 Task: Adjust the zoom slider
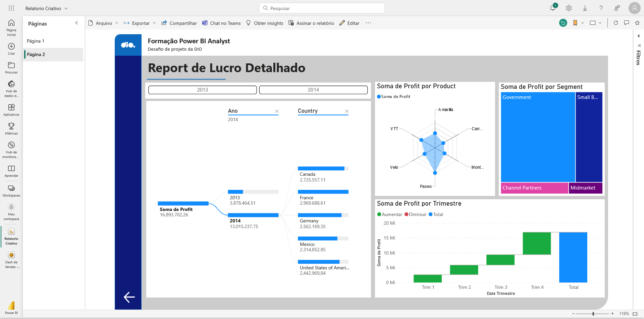point(594,314)
